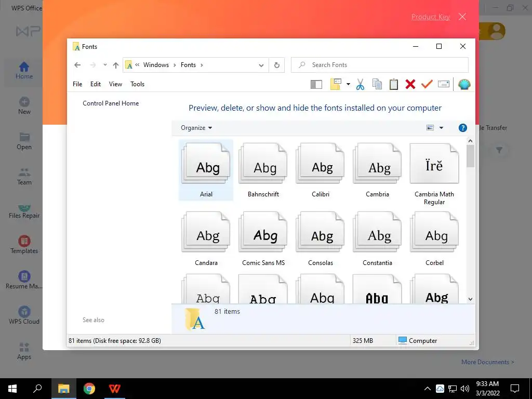This screenshot has width=532, height=399.
Task: Open Chrome from the taskbar
Action: [x=89, y=389]
